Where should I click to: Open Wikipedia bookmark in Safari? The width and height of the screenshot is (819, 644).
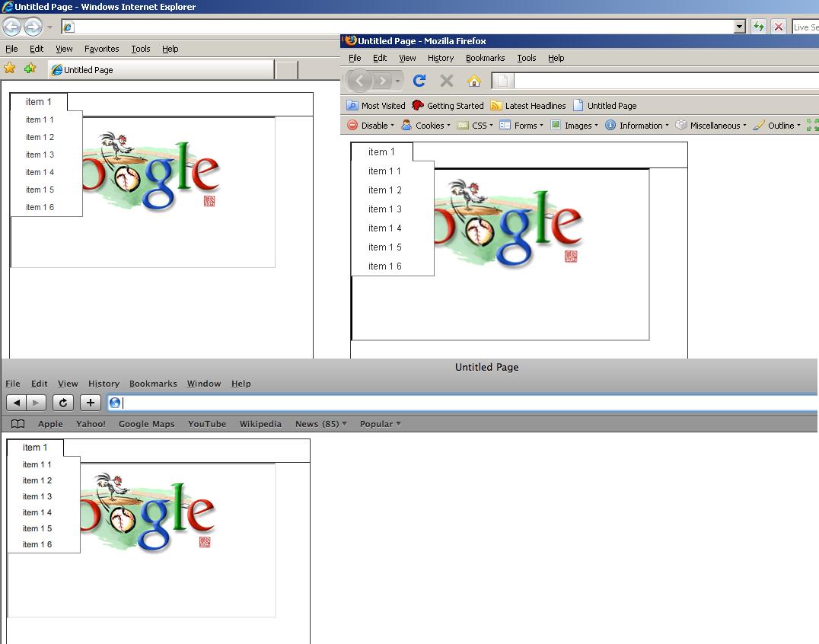point(260,424)
